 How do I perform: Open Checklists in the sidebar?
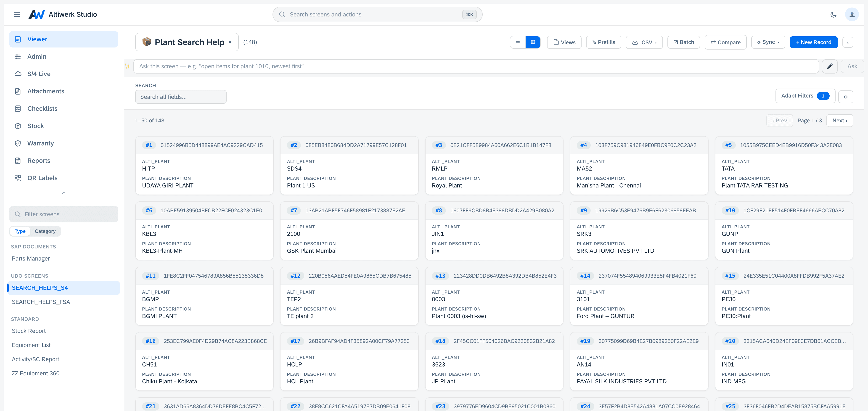pyautogui.click(x=64, y=109)
